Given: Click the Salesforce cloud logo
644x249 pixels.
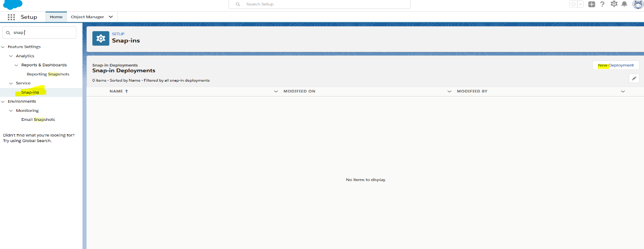Looking at the screenshot, I should 13,5.
